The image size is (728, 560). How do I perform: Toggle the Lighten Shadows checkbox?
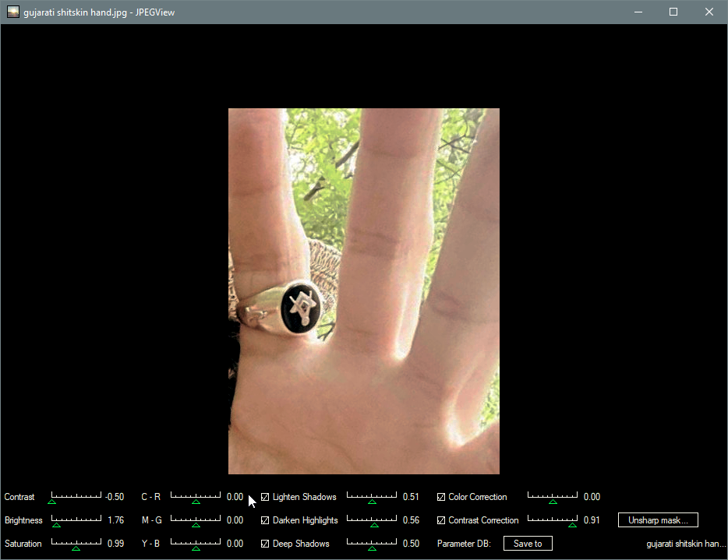tap(265, 497)
